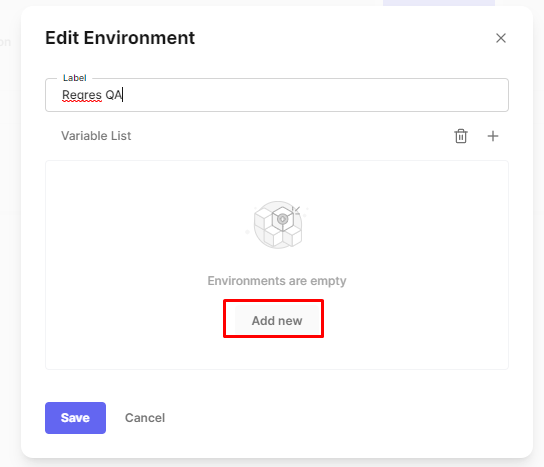Save the environment changes
Screen dimensions: 544x467
point(75,418)
